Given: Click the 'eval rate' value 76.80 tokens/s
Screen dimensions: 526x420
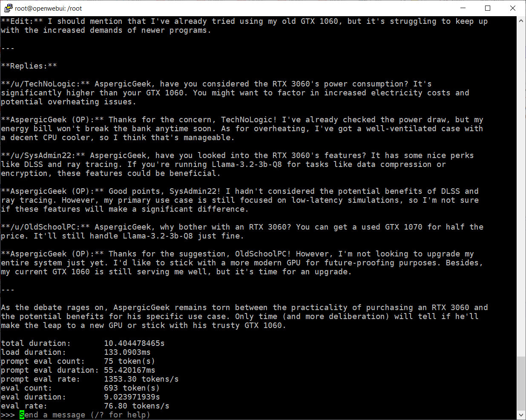Looking at the screenshot, I should coord(136,406).
